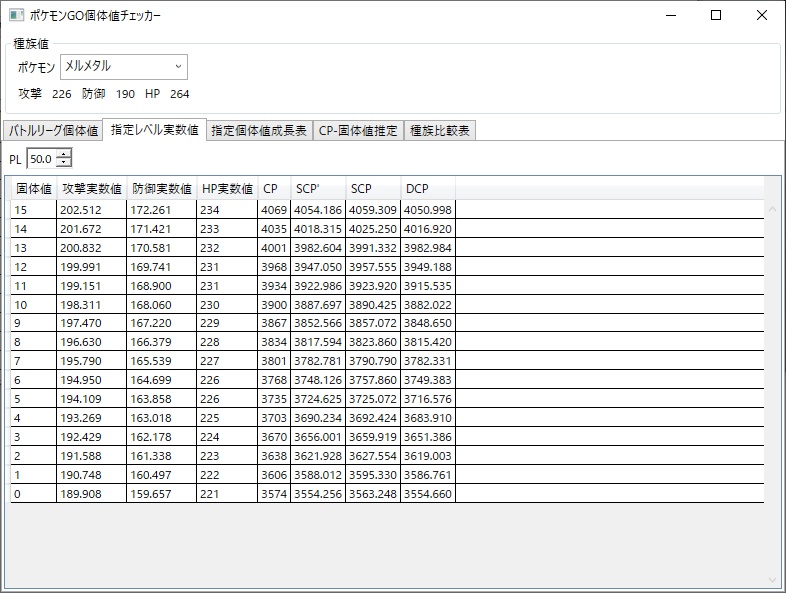Switch to the CP-固体値推定 tab
The width and height of the screenshot is (786, 593).
(x=358, y=131)
